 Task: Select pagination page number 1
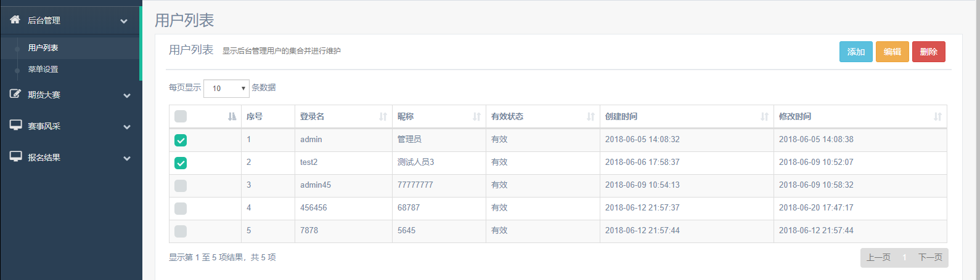click(x=904, y=257)
